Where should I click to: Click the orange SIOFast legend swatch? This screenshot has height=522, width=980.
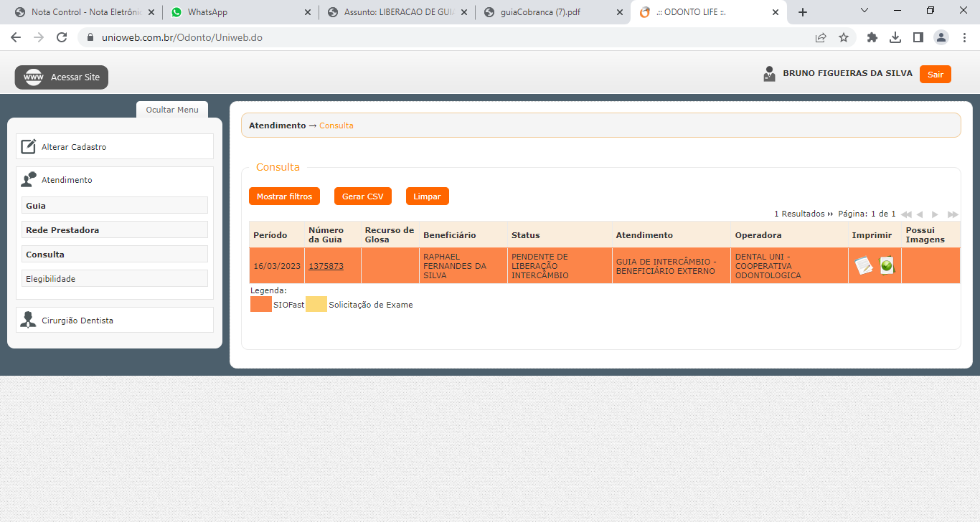coord(261,305)
